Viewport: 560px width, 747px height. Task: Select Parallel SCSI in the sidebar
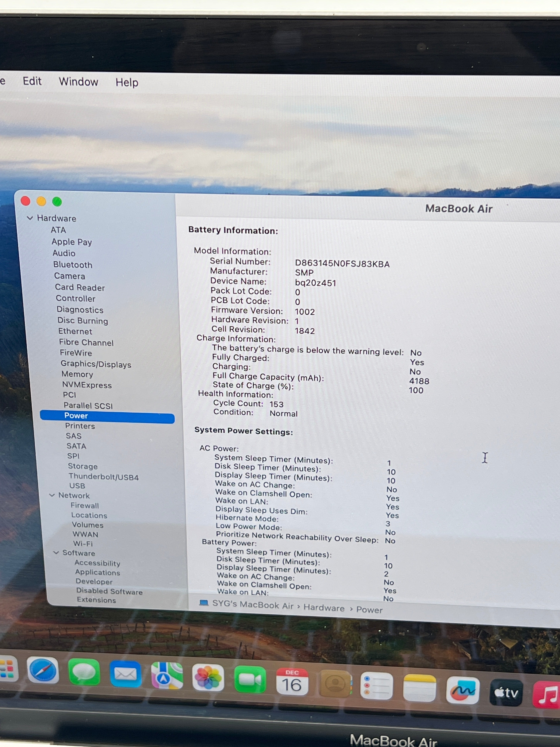(x=88, y=406)
